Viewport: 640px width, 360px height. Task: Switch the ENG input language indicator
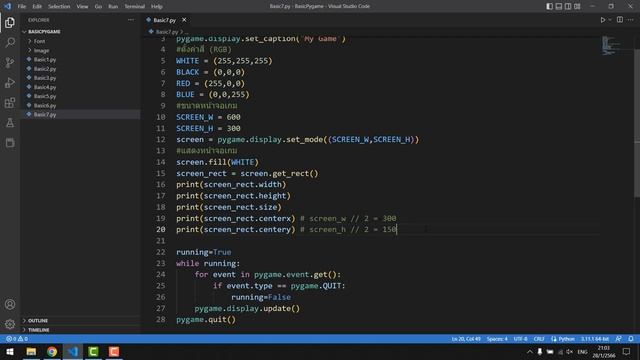coord(582,352)
